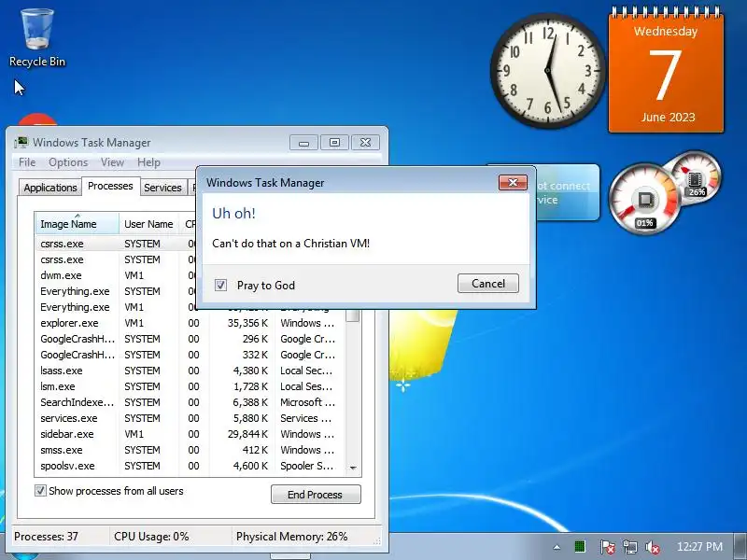Click the Task Manager title bar icon
Image resolution: width=747 pixels, height=560 pixels.
[21, 143]
